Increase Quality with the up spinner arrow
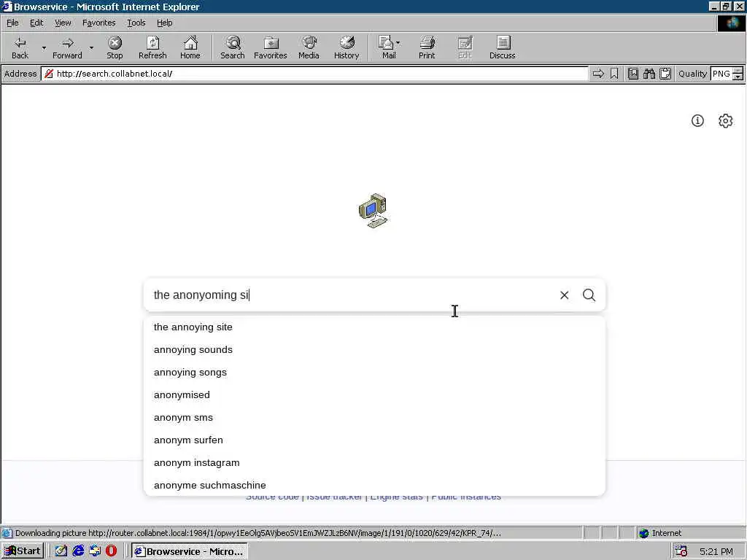 coord(738,71)
